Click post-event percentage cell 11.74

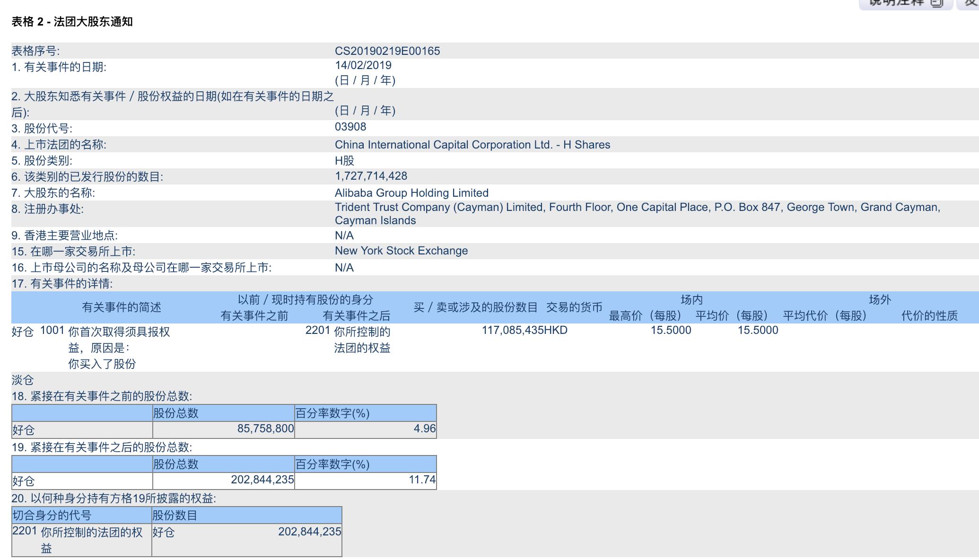(x=421, y=480)
